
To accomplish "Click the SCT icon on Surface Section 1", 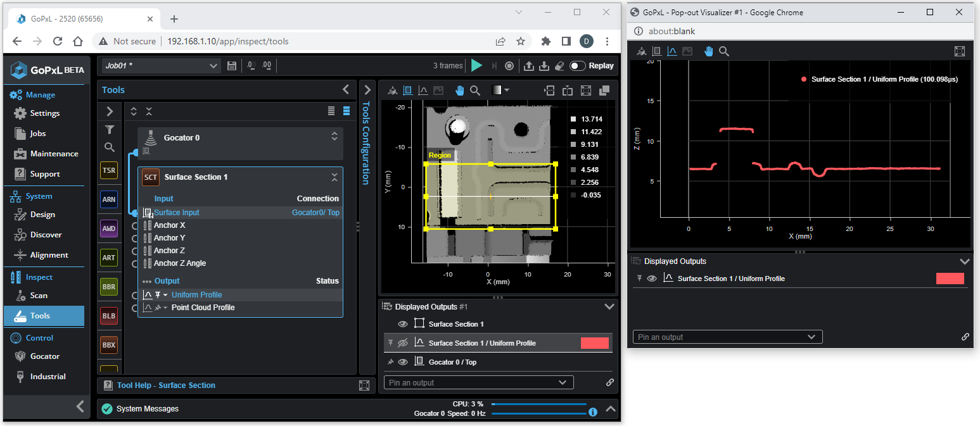I will pyautogui.click(x=150, y=177).
